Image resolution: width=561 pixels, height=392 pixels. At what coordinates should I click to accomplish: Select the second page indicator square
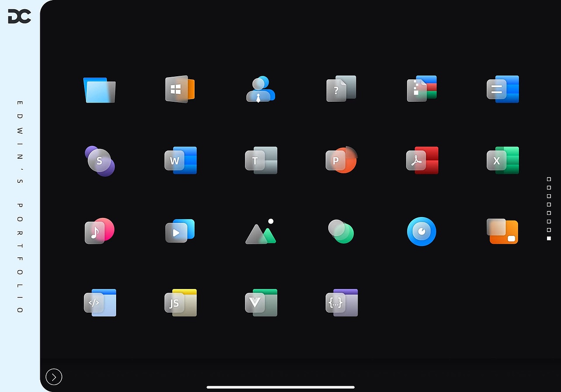coord(549,188)
